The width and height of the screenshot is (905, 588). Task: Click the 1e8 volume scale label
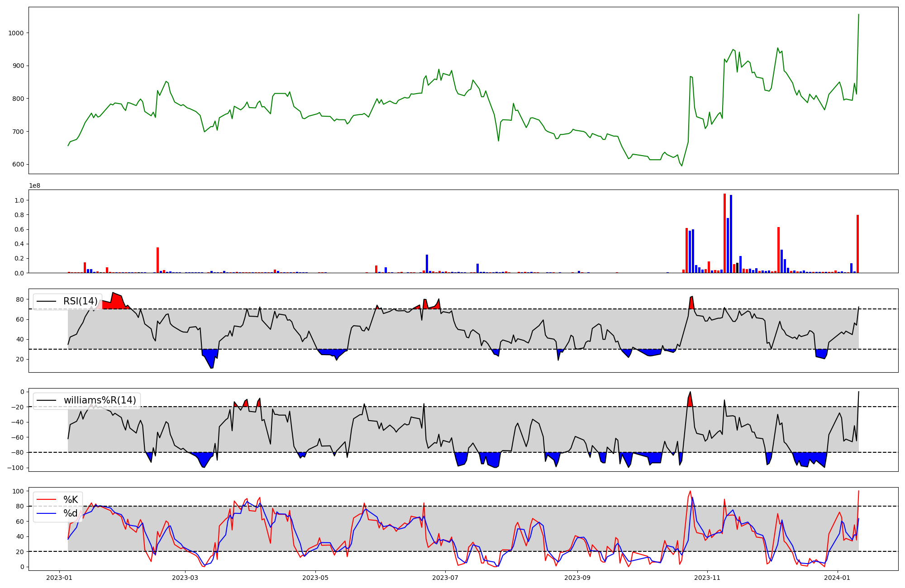tap(35, 186)
